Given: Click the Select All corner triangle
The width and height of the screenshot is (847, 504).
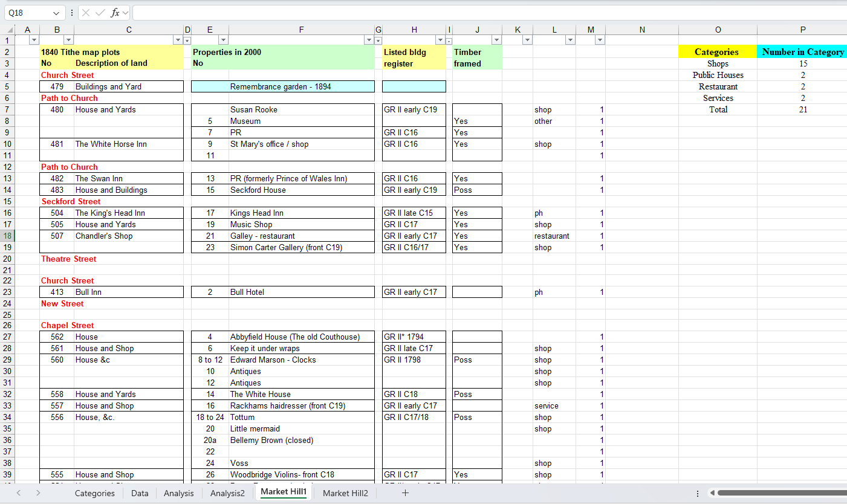Looking at the screenshot, I should (x=10, y=30).
